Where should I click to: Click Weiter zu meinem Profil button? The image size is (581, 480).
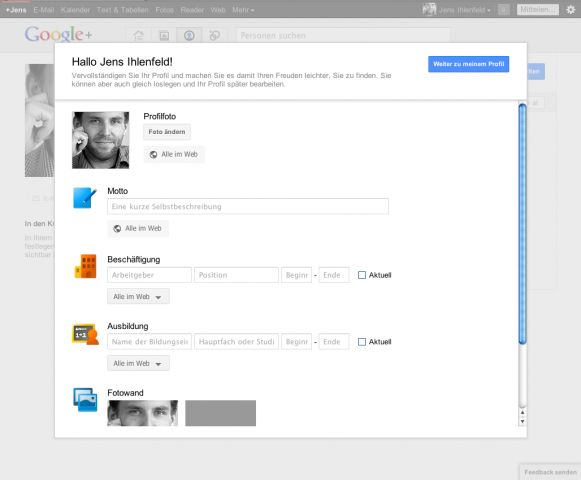click(468, 64)
